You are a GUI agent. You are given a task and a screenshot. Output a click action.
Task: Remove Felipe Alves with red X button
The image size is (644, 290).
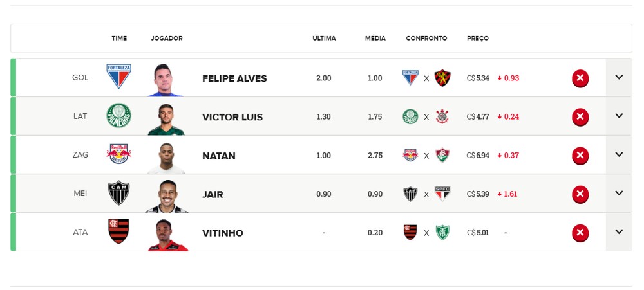(580, 78)
